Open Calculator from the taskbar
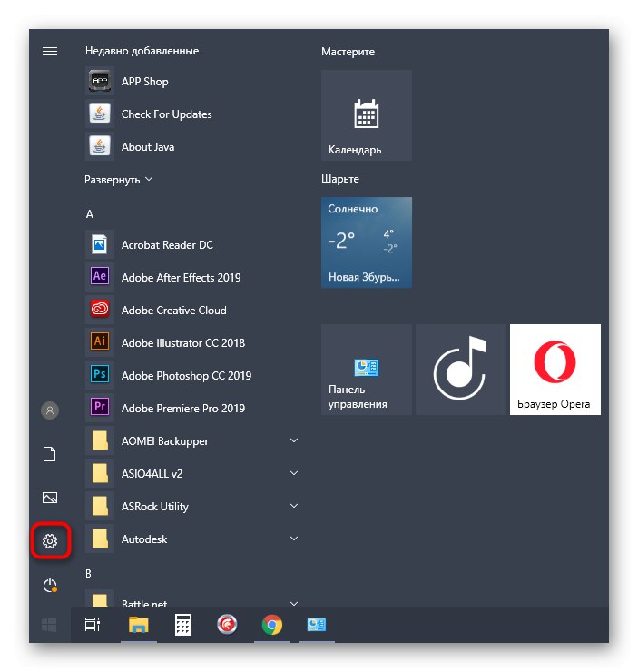 183,625
